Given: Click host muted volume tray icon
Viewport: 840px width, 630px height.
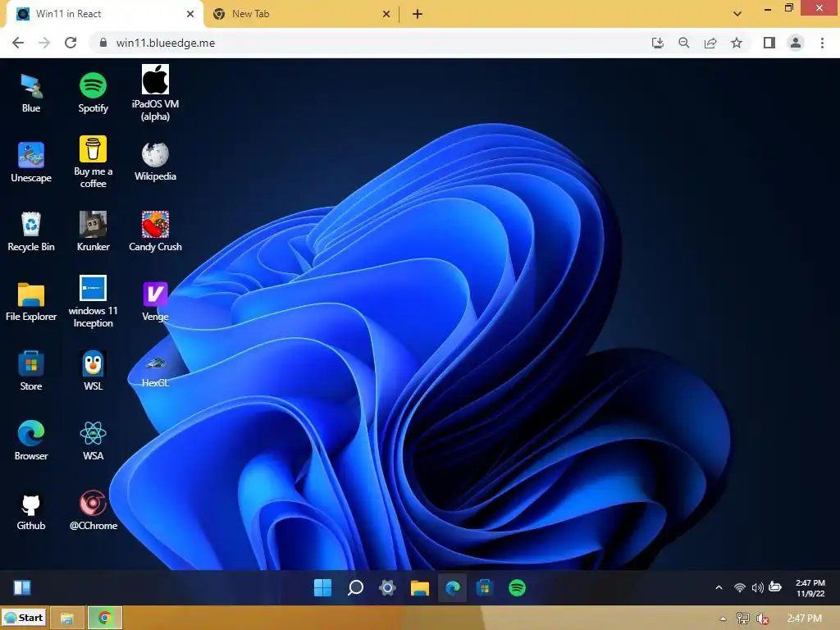Looking at the screenshot, I should tap(762, 619).
